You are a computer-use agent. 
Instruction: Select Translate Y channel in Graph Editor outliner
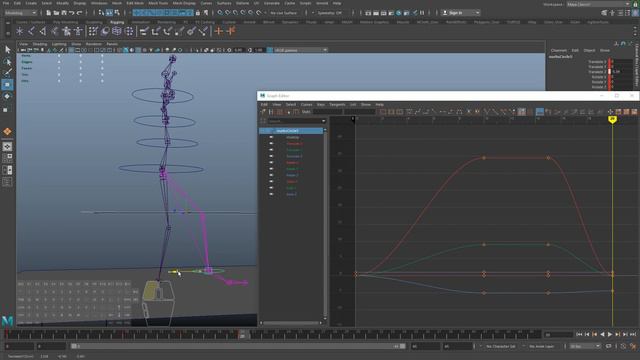[294, 150]
